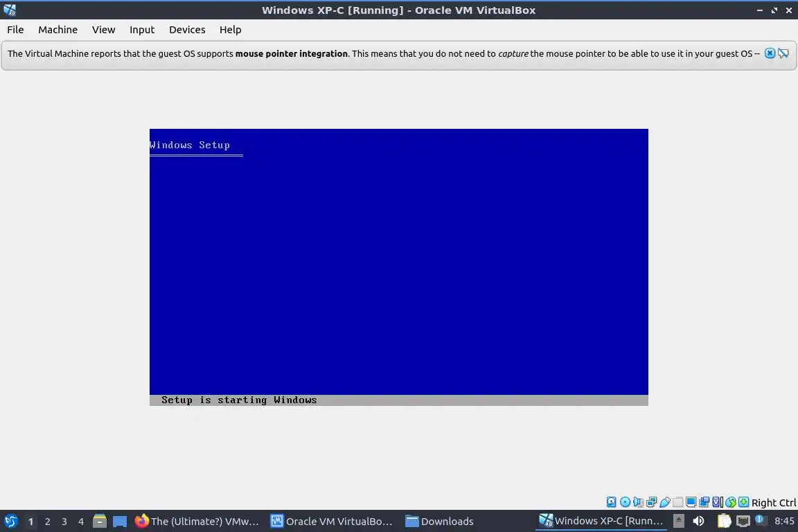The height and width of the screenshot is (532, 798).
Task: Open the File menu
Action: point(15,30)
